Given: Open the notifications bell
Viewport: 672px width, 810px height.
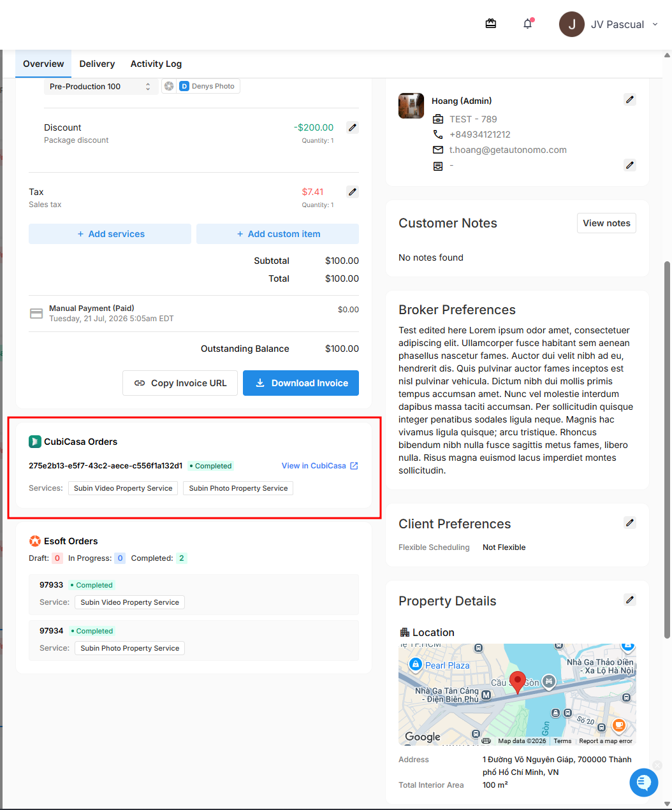Looking at the screenshot, I should tap(528, 24).
